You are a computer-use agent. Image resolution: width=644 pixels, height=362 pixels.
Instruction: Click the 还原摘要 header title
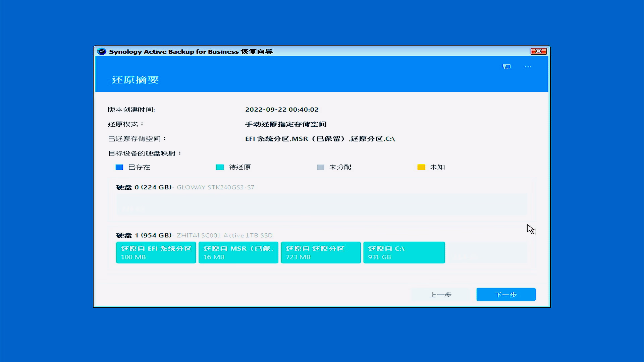[x=135, y=80]
